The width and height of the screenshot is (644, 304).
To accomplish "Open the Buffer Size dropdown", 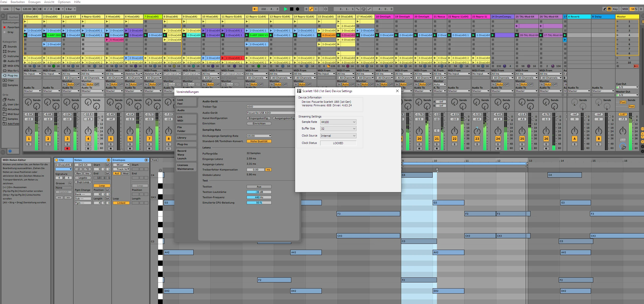I will (338, 129).
